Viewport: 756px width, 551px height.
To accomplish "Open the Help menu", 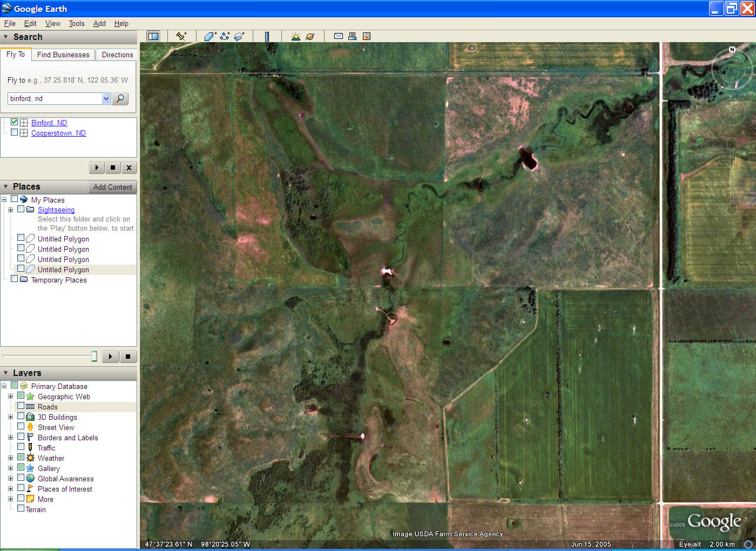I will [x=122, y=23].
